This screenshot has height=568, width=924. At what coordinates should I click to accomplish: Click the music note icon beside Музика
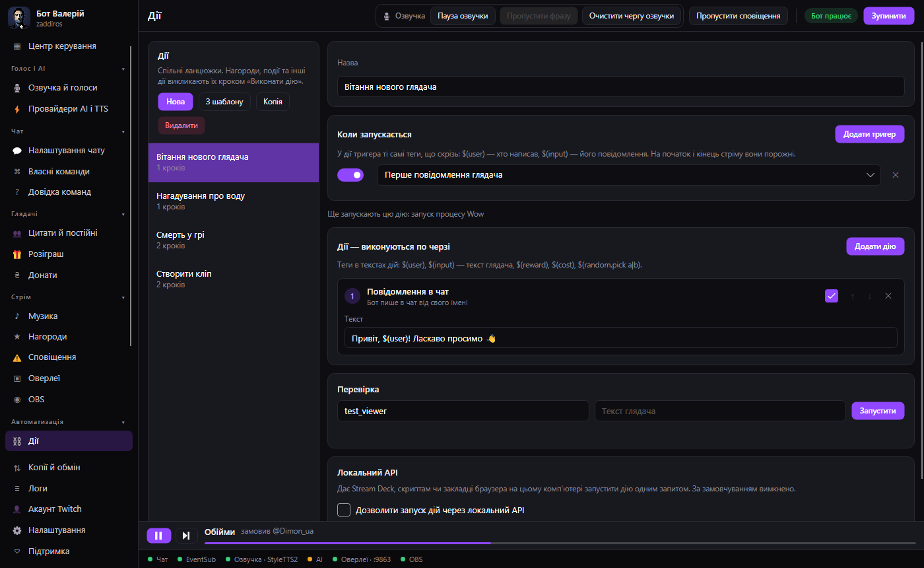click(x=17, y=316)
